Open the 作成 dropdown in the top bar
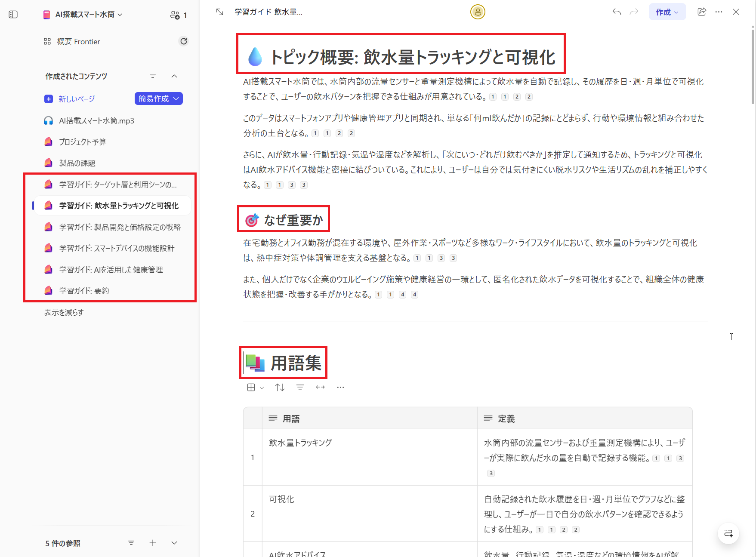The width and height of the screenshot is (756, 557). (667, 12)
